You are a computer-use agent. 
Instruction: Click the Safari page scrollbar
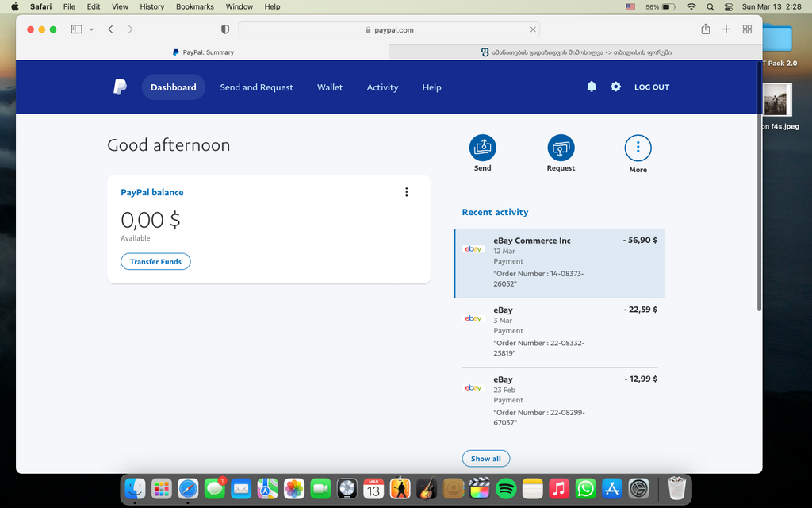click(759, 187)
